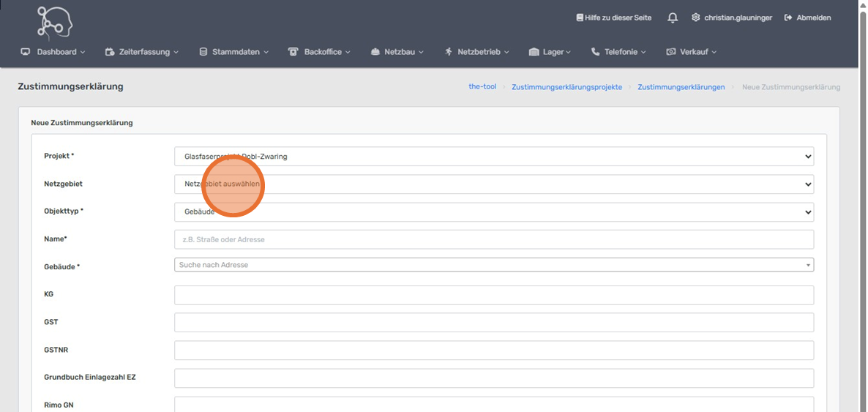Expand the Netzgebiet auswählen dropdown

[x=493, y=184]
